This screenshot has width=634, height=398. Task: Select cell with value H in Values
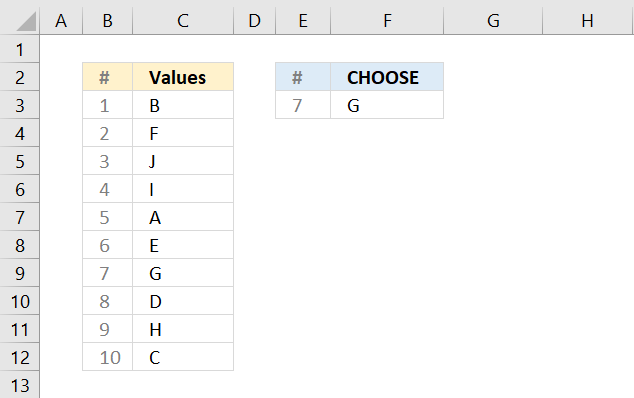point(183,329)
